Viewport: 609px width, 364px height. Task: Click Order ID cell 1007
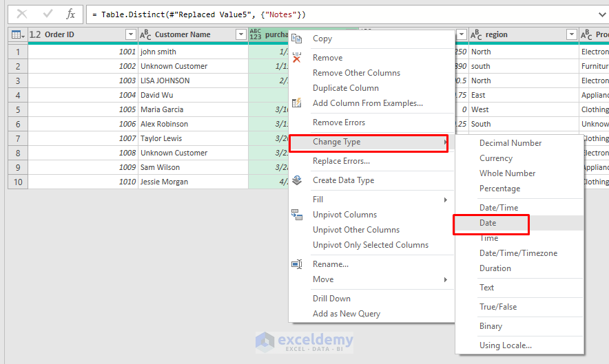pyautogui.click(x=83, y=138)
